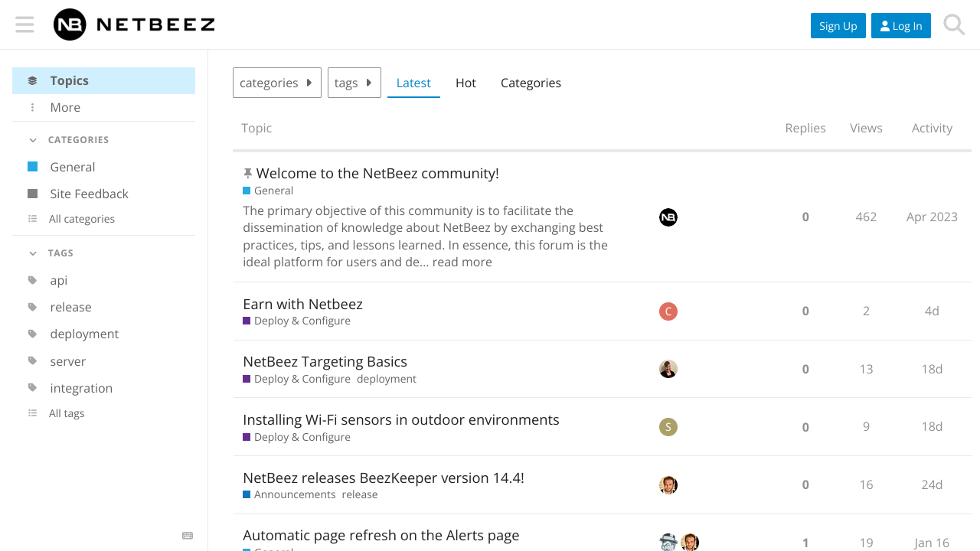The height and width of the screenshot is (551, 980).
Task: Toggle the hamburger sidebar menu
Action: [x=24, y=24]
